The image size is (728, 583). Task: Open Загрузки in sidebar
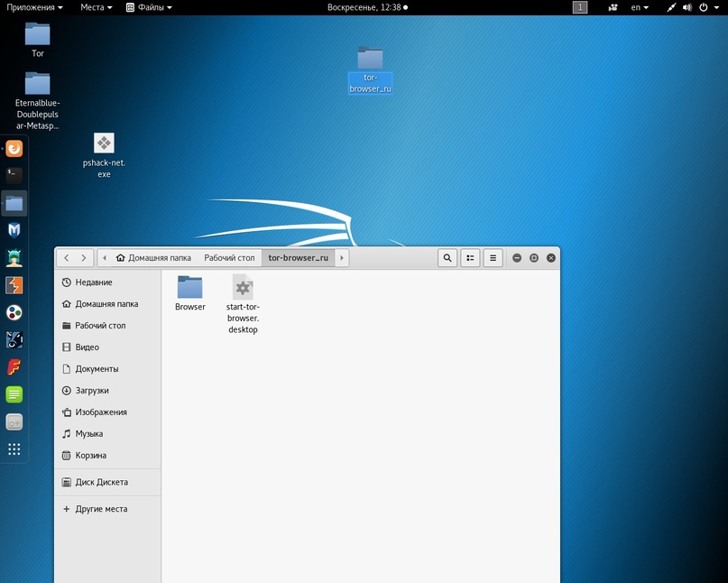pos(107,391)
